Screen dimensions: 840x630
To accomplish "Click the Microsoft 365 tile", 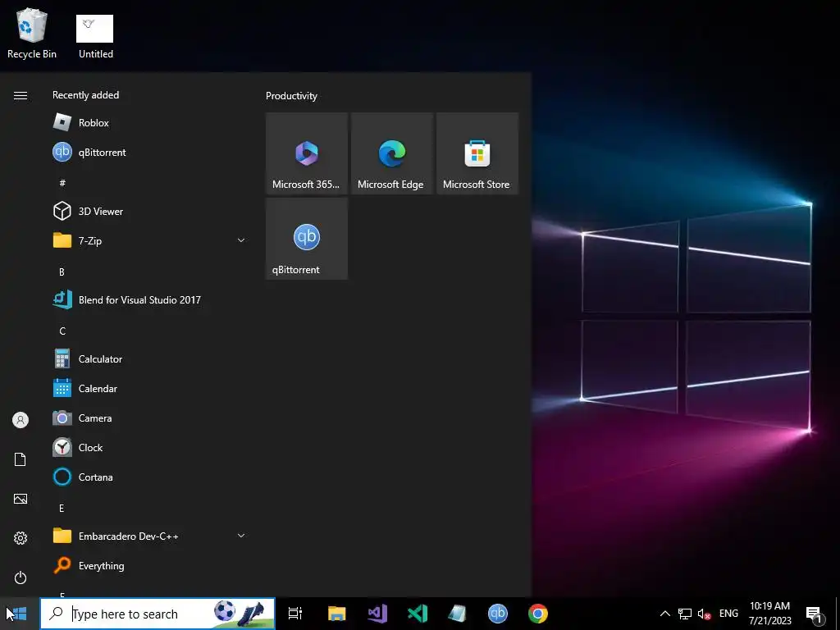I will pos(307,153).
